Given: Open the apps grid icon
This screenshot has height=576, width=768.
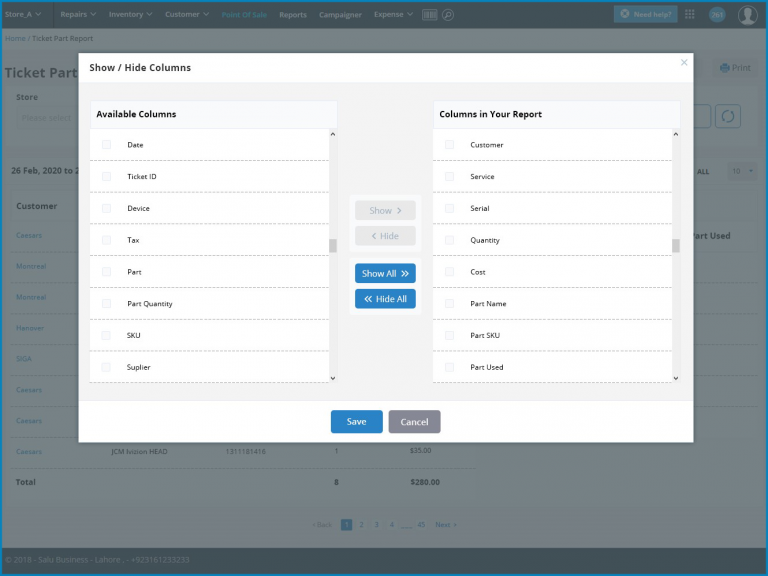Looking at the screenshot, I should point(690,15).
